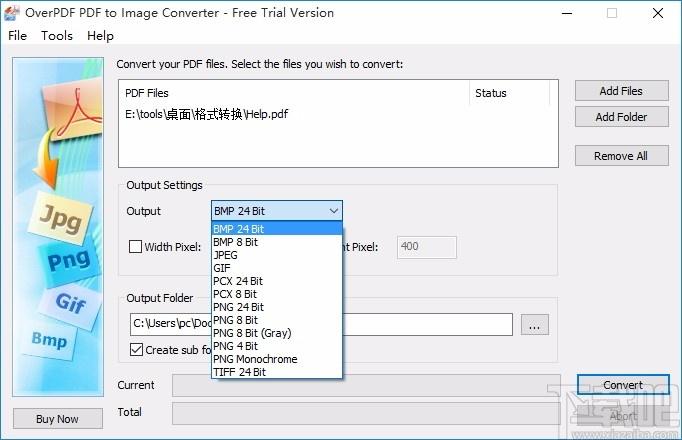The width and height of the screenshot is (682, 440).
Task: Click the Add Folder button
Action: (622, 117)
